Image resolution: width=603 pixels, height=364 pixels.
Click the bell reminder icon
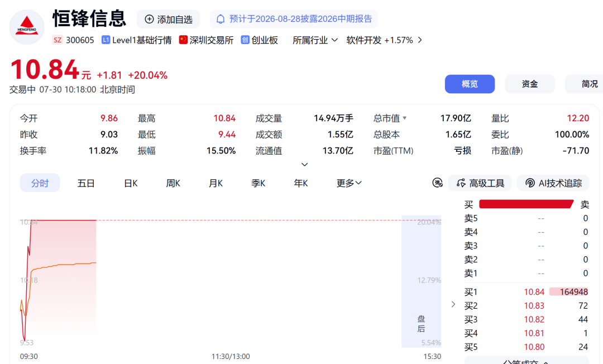pos(221,19)
